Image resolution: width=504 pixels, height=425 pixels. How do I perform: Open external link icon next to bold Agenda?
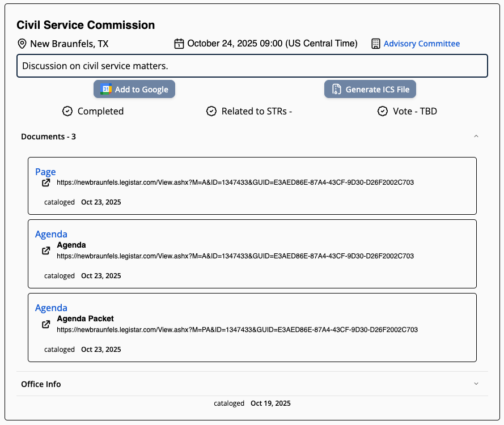[46, 250]
